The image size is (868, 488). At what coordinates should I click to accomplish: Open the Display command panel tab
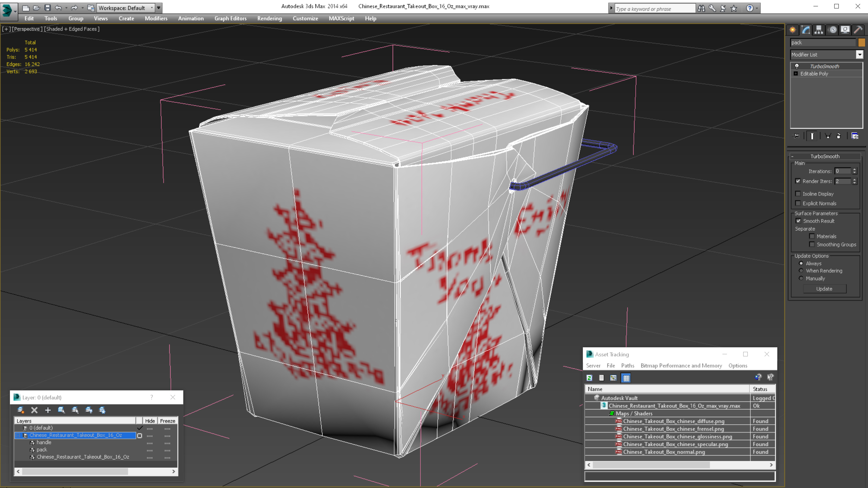coord(845,30)
